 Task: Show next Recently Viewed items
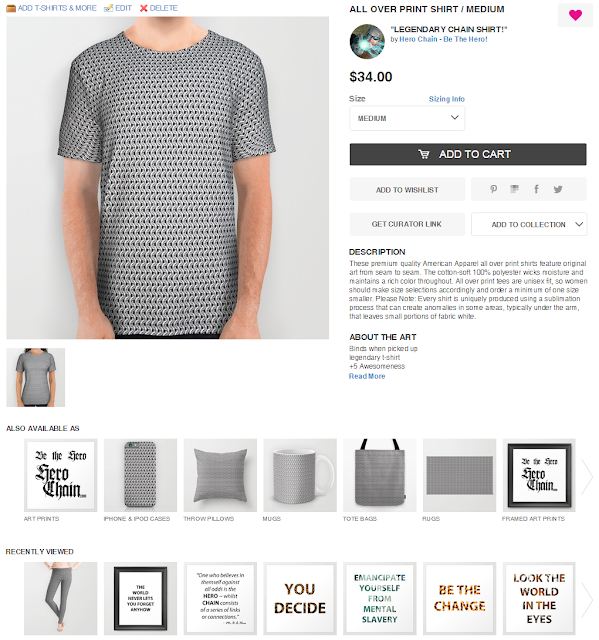tap(587, 599)
